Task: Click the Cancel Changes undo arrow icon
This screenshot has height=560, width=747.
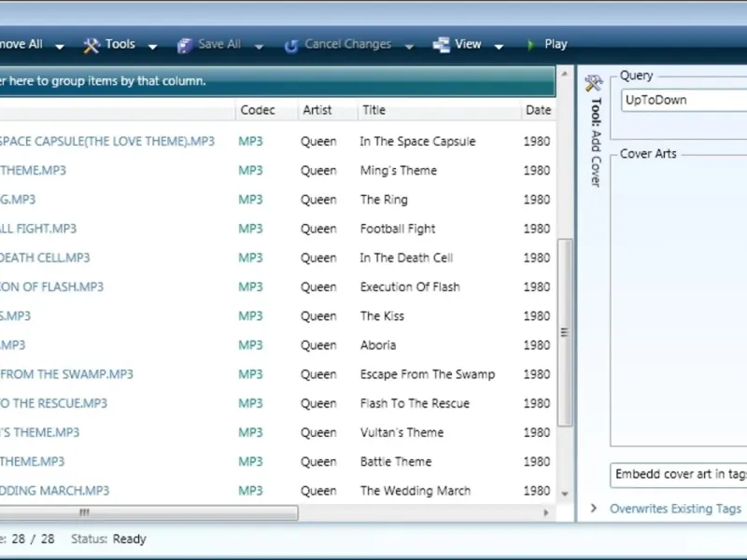Action: pos(291,46)
